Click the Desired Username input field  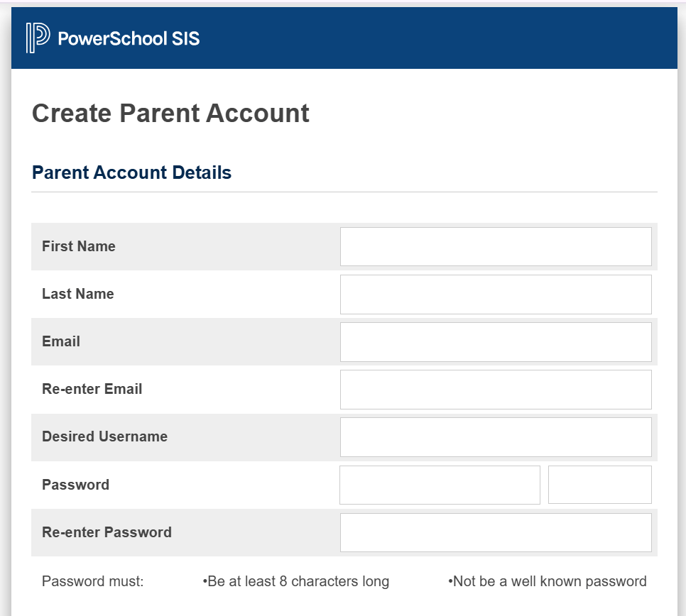point(495,436)
